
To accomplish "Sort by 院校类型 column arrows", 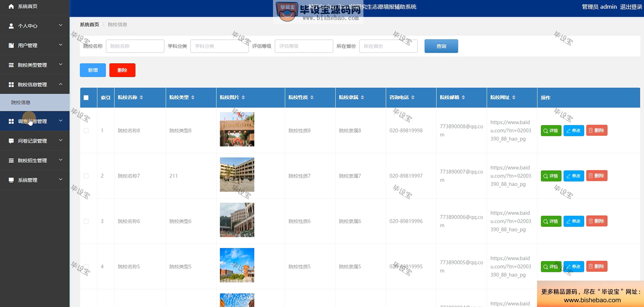I will pos(193,97).
